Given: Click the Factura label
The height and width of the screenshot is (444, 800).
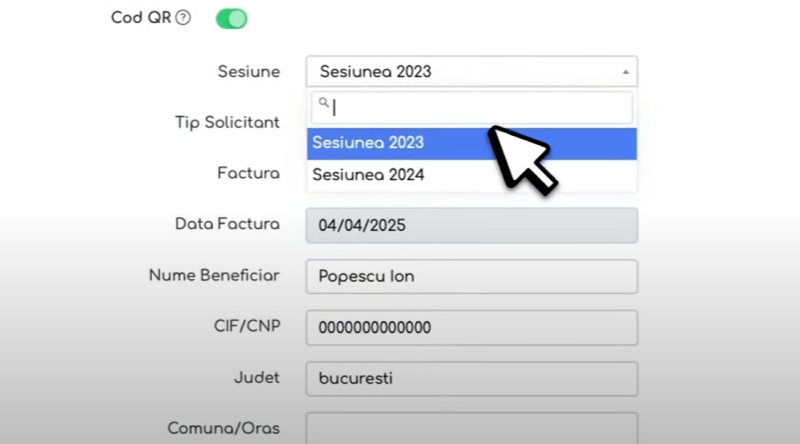Looking at the screenshot, I should click(x=248, y=173).
